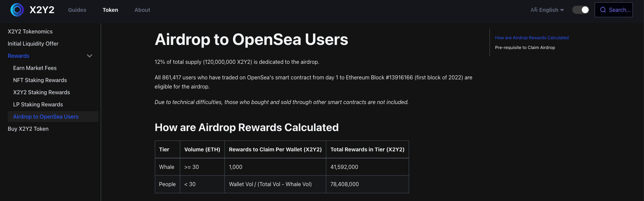Switch to the Token nav tab
The height and width of the screenshot is (201, 644).
point(110,10)
